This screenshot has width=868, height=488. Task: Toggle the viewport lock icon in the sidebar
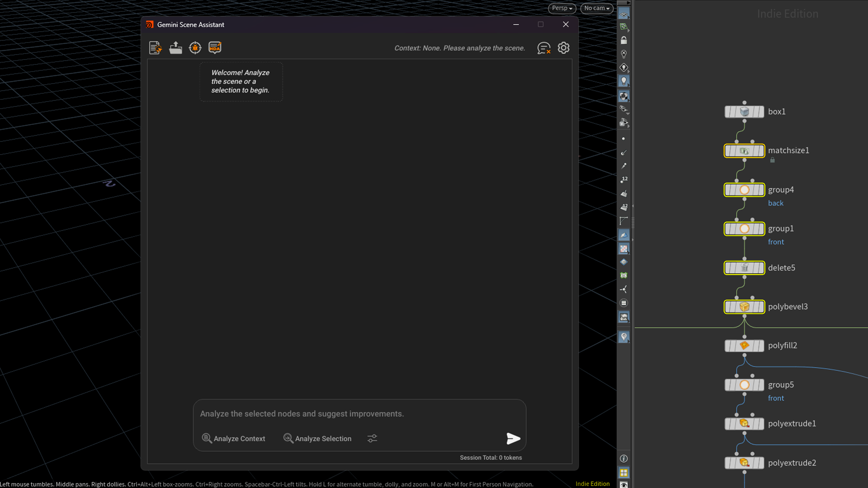tap(624, 40)
